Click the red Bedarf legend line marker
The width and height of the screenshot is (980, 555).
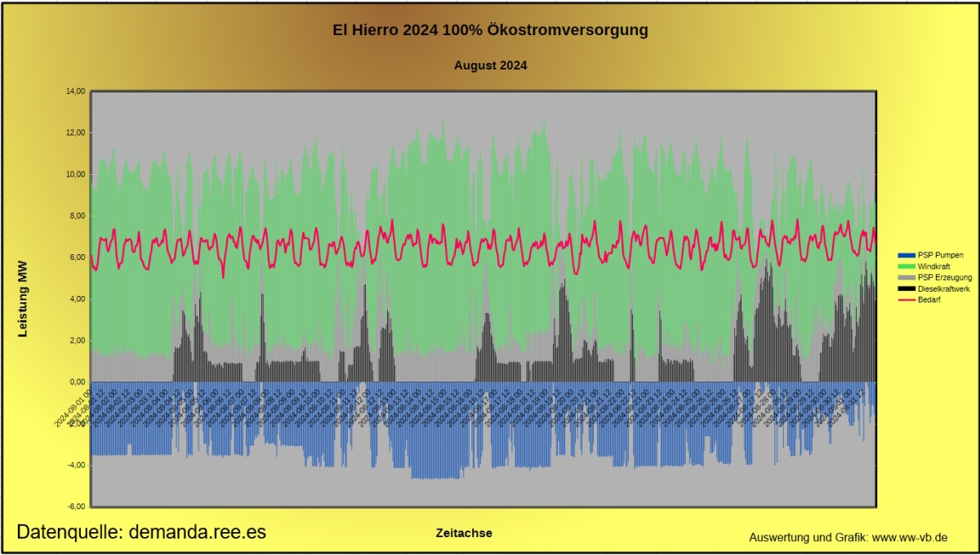(x=906, y=300)
